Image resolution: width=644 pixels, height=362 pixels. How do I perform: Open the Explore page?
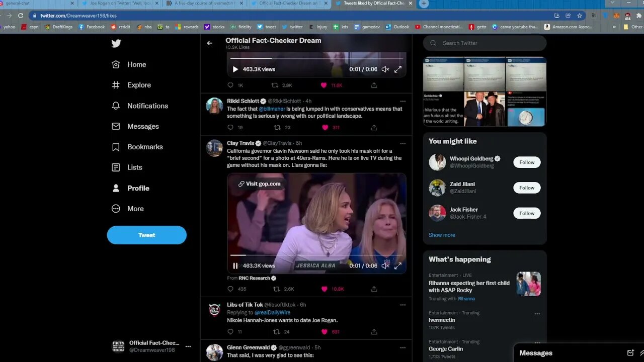click(x=131, y=85)
